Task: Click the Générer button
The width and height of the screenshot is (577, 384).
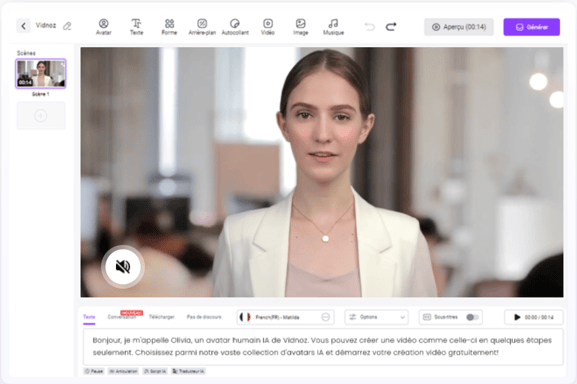Action: point(532,27)
